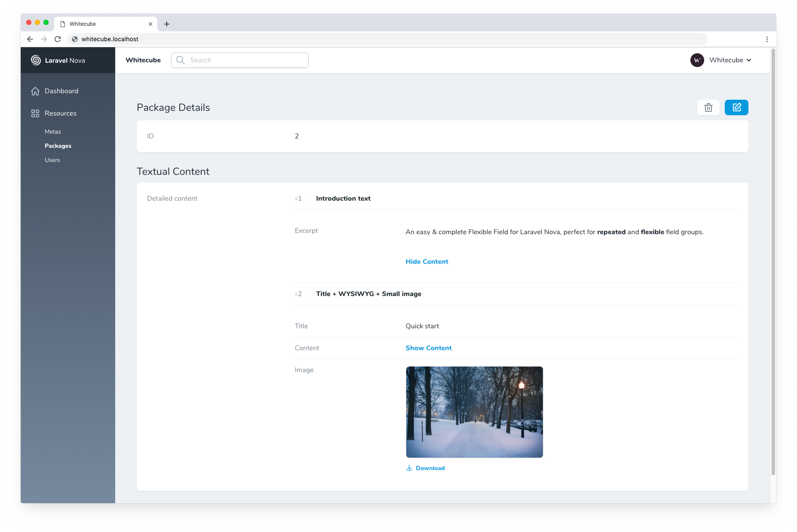Click the winter street image thumbnail
797x532 pixels.
point(474,412)
